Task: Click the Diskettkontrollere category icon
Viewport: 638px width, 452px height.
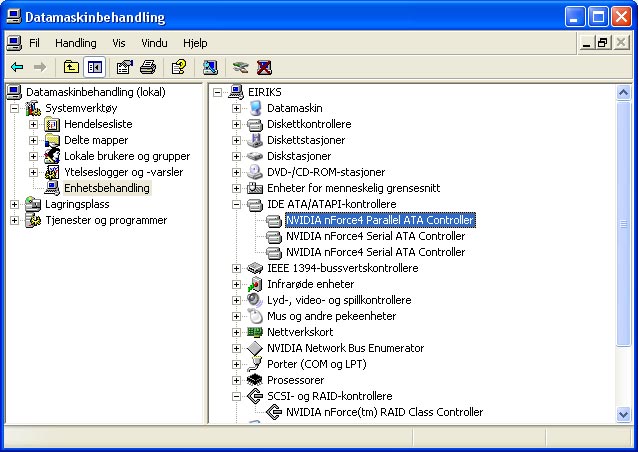Action: (x=255, y=124)
